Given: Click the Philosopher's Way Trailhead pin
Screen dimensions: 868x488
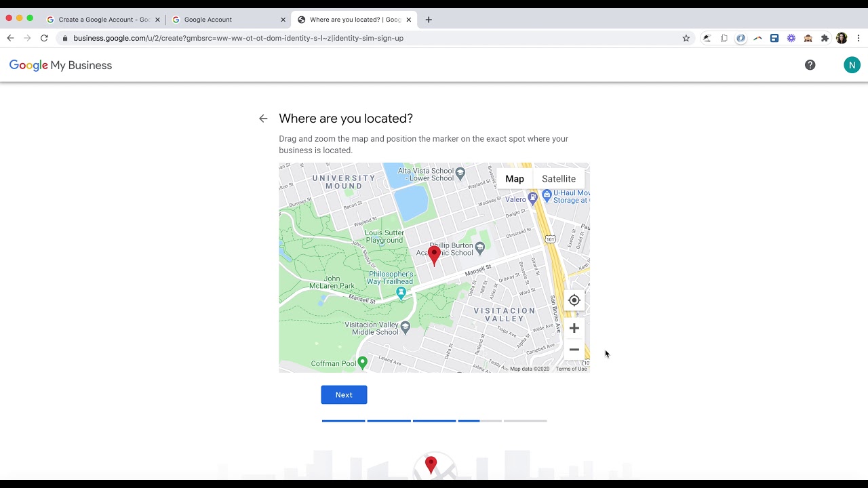Looking at the screenshot, I should 401,293.
